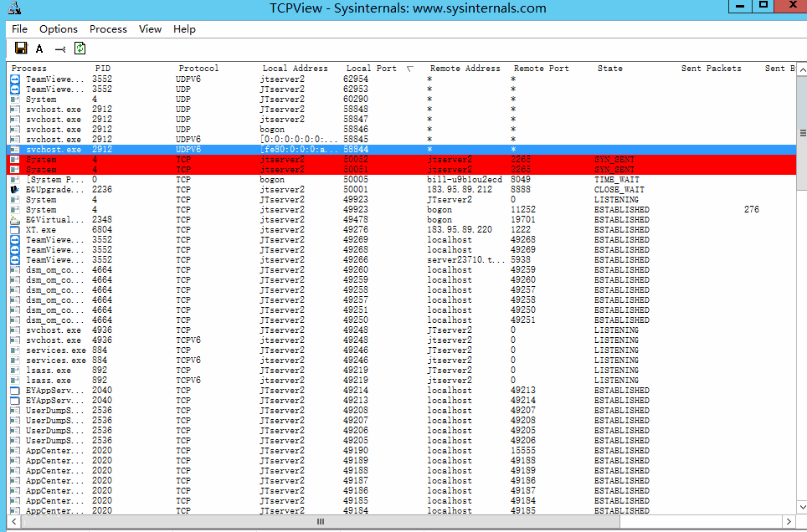The image size is (807, 532).
Task: Click the BYAppServ icon in port 49213 row
Action: [15, 401]
